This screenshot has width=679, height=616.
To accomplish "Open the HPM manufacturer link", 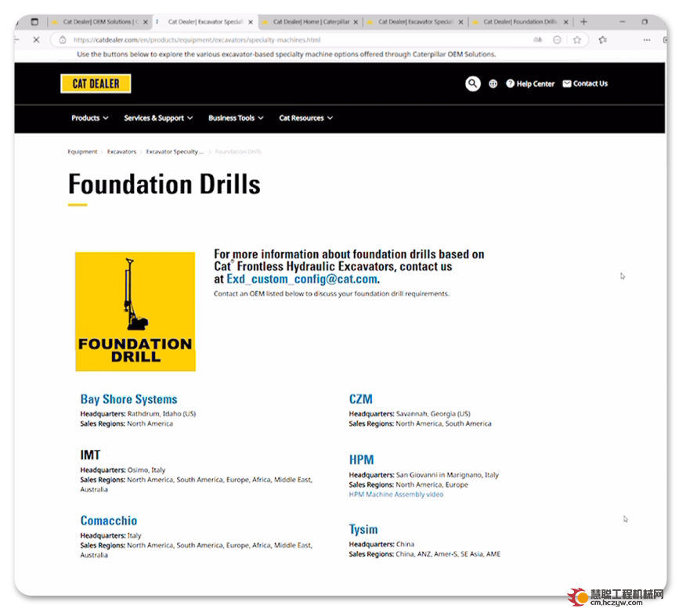I will [x=361, y=459].
